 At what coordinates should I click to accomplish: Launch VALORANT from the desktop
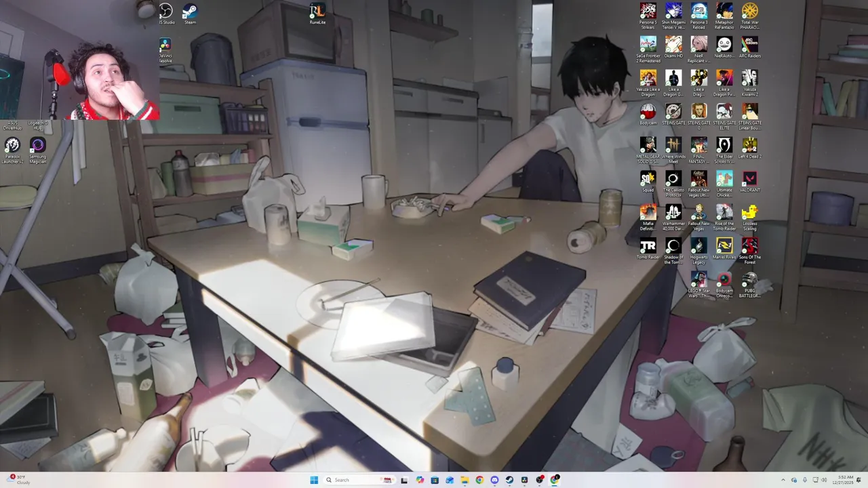[x=749, y=181]
